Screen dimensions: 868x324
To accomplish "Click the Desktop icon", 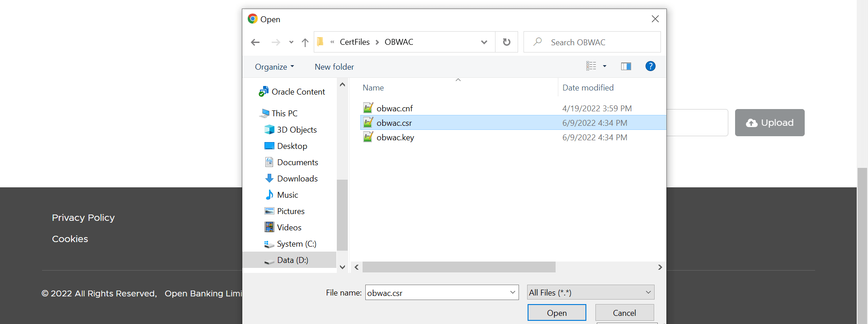I will [269, 146].
